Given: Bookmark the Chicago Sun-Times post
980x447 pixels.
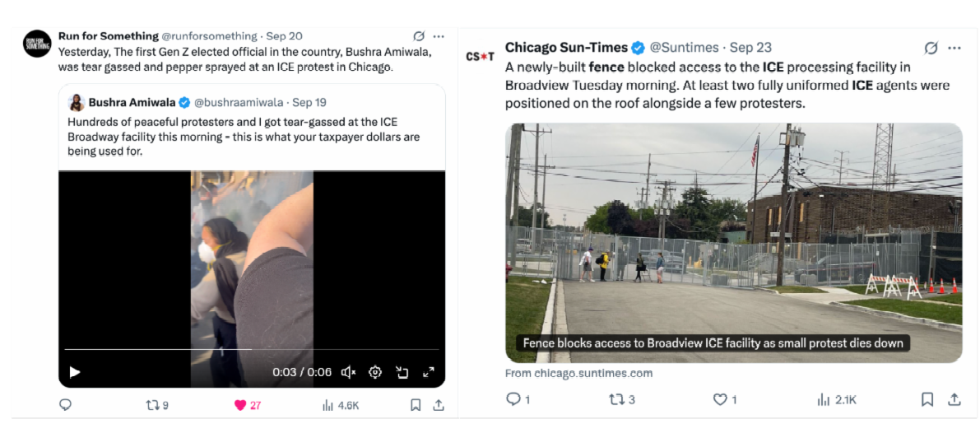Looking at the screenshot, I should pyautogui.click(x=927, y=399).
